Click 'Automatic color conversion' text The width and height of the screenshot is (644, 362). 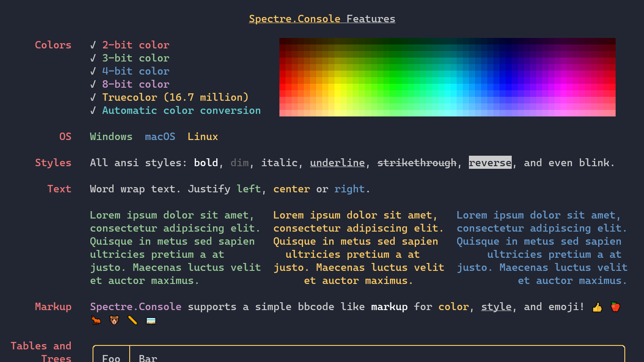click(182, 110)
